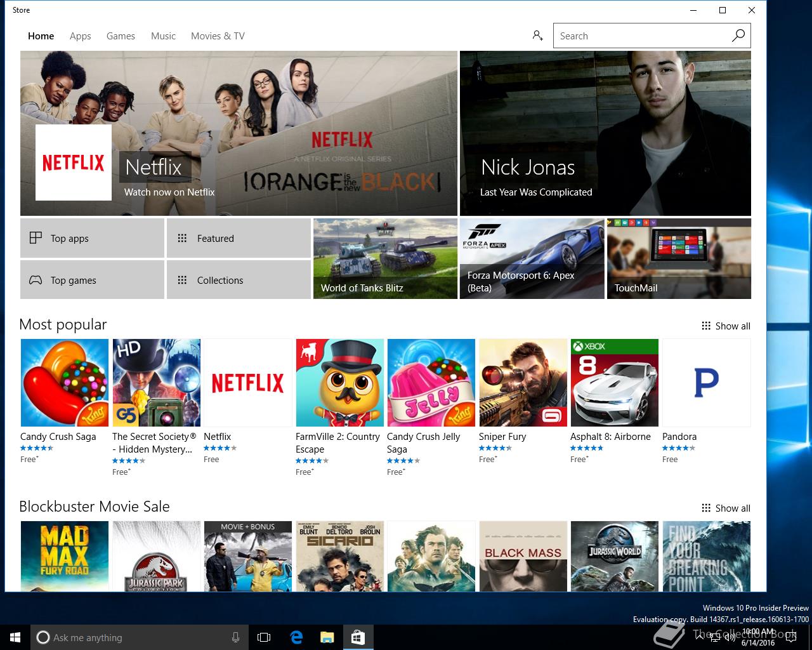This screenshot has height=650, width=812.
Task: Click the Collections dots icon
Action: (x=182, y=280)
